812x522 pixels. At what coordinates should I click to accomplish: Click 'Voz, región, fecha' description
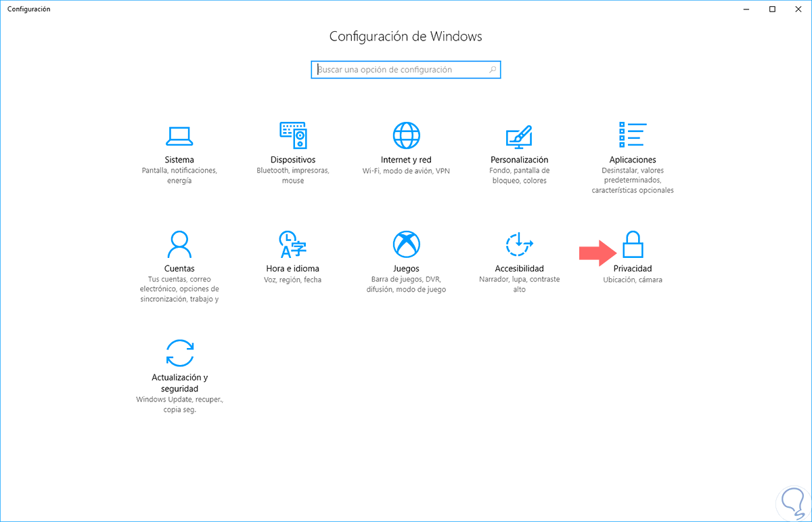pos(293,279)
